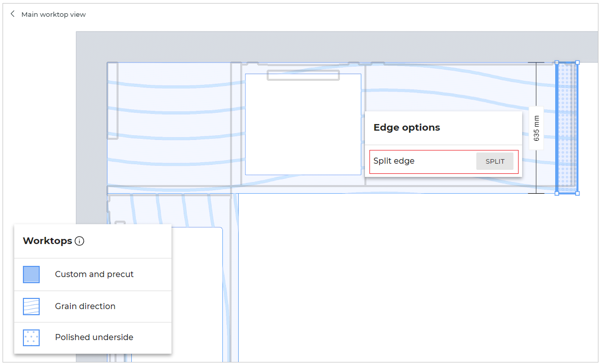601x364 pixels.
Task: Open the Worktops info icon
Action: click(x=79, y=241)
